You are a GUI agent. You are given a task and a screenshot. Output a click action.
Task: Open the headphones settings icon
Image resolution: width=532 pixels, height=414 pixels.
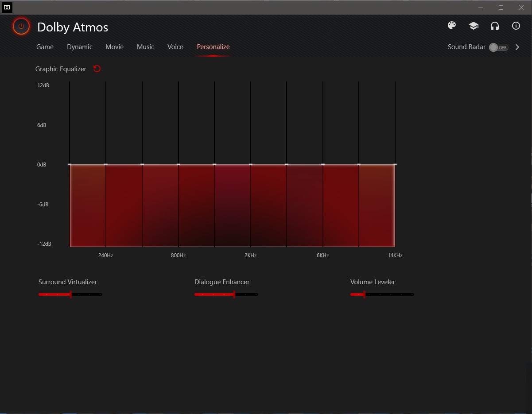[495, 26]
